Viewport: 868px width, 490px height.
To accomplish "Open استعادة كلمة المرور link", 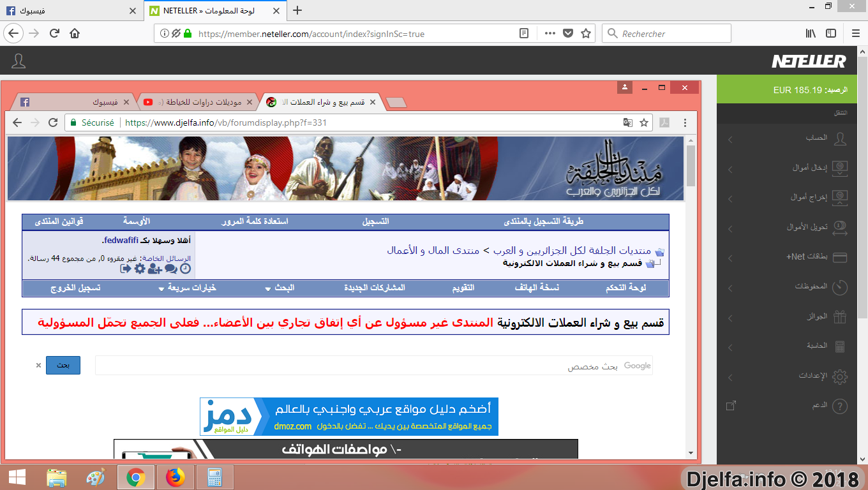I will tap(255, 221).
